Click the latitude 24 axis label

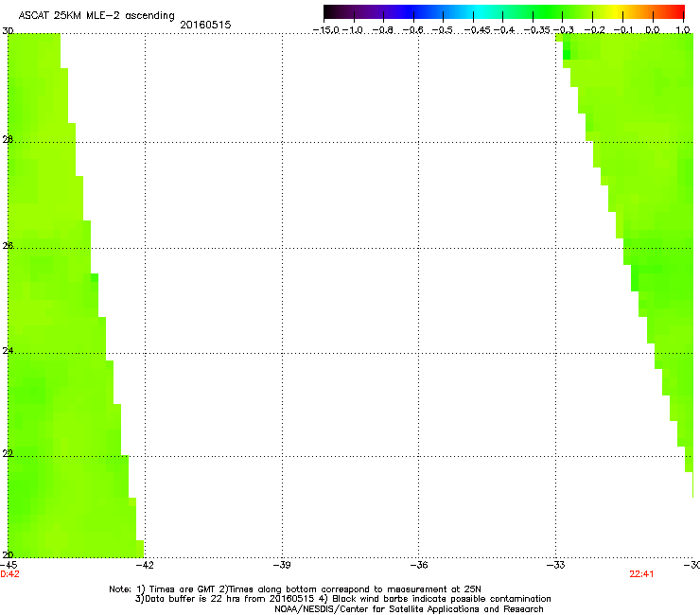[x=8, y=351]
